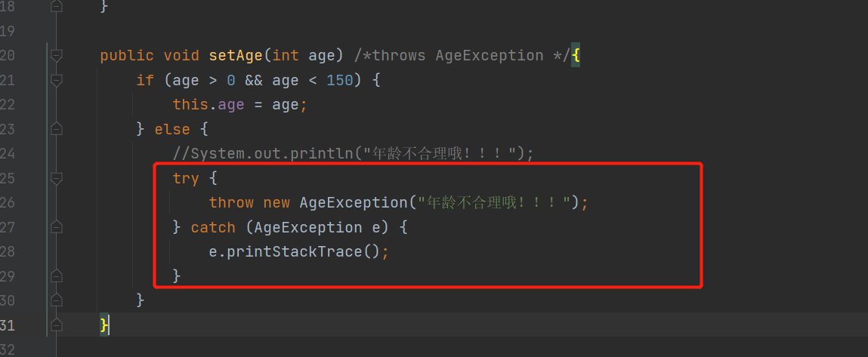Click line number 28 in the gutter
Screen dimensions: 868x357
[8, 251]
